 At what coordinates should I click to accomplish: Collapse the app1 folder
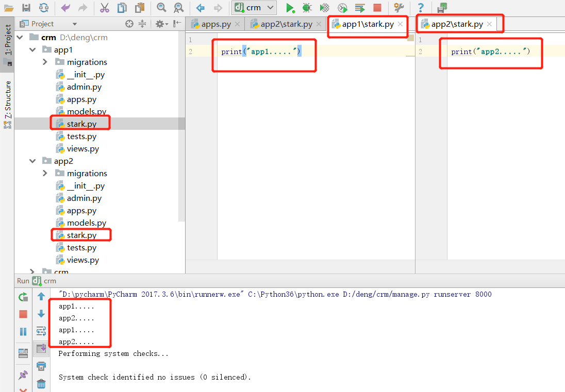[33, 49]
